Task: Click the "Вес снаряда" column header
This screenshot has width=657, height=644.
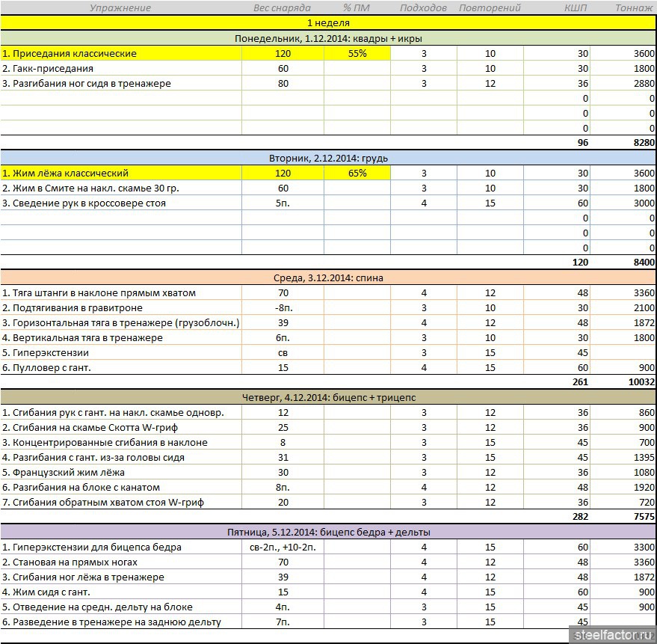Action: (x=282, y=8)
